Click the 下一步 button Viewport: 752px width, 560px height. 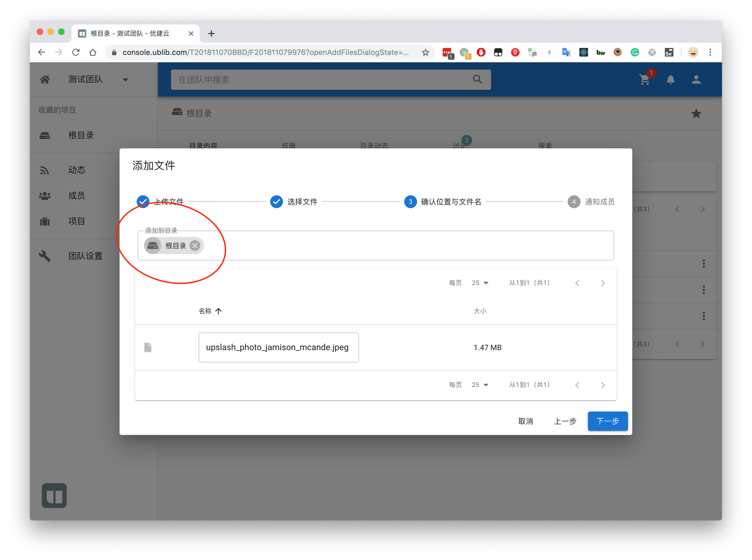(607, 421)
